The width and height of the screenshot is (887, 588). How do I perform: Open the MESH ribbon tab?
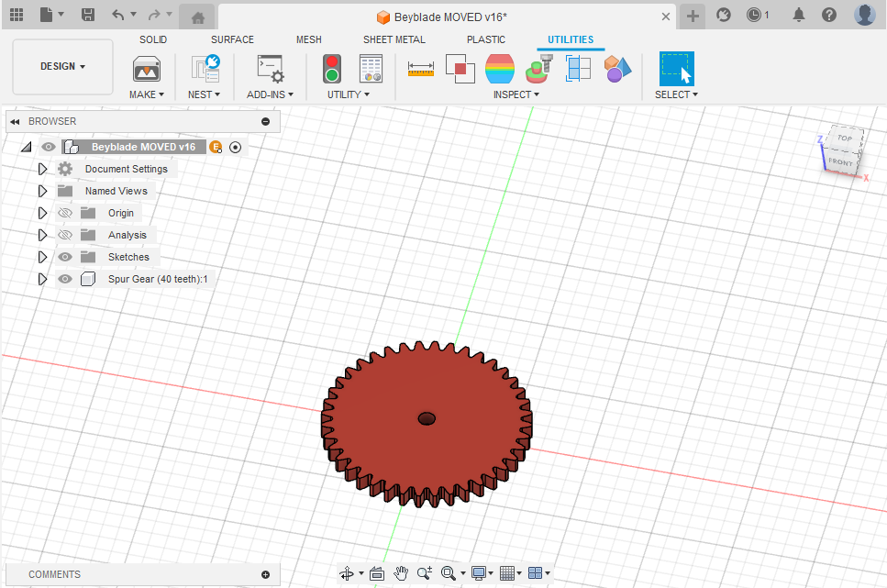pos(309,39)
